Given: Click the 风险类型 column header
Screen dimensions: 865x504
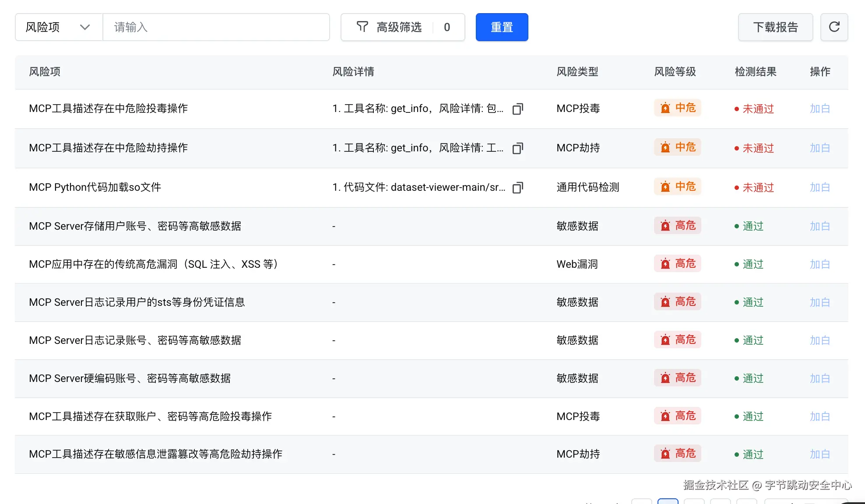Looking at the screenshot, I should 577,72.
